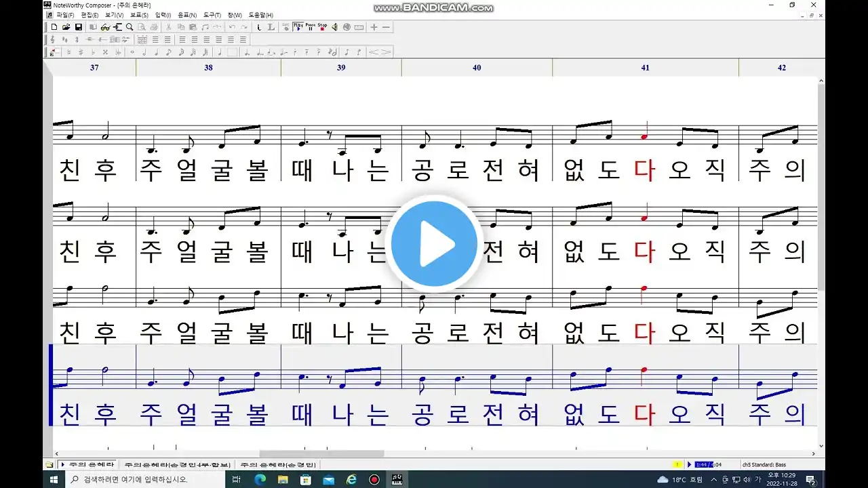Click the globe icon in the toolbar
This screenshot has width=868, height=488.
347,27
